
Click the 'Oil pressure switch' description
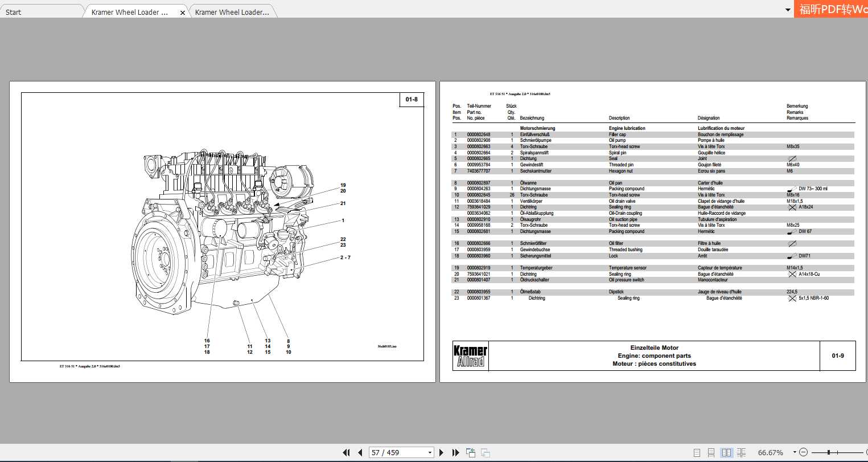point(627,280)
